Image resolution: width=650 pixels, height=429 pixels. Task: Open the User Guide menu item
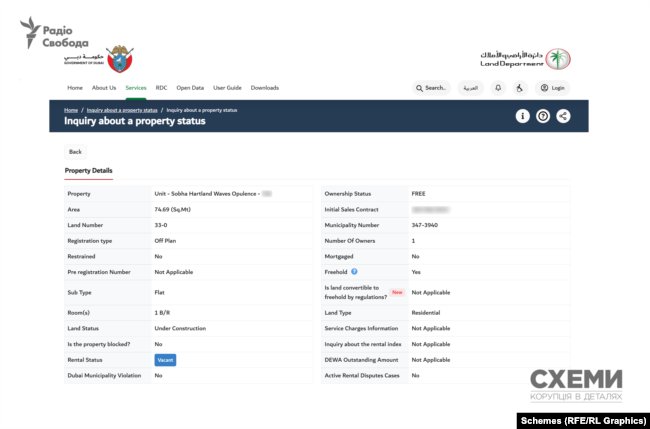click(227, 88)
